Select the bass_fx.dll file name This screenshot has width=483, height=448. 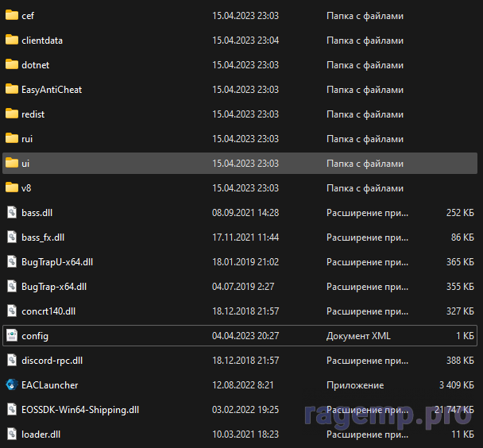click(x=43, y=238)
